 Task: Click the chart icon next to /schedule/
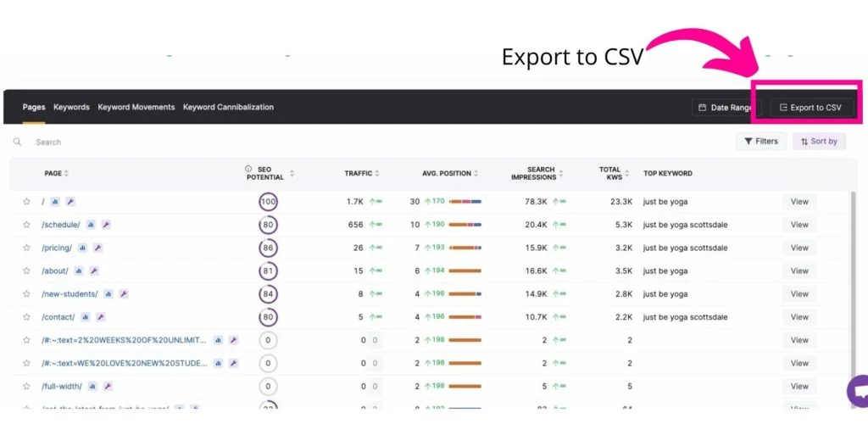[92, 225]
